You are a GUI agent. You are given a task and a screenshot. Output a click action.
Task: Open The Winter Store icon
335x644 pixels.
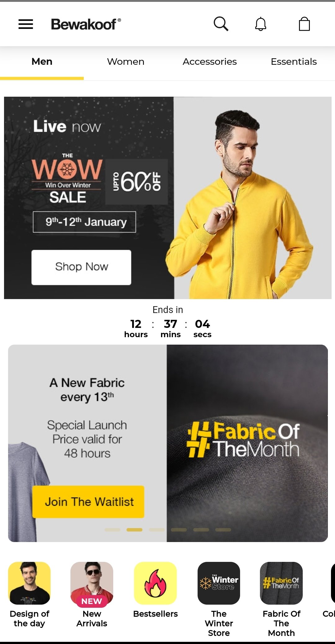point(219,583)
